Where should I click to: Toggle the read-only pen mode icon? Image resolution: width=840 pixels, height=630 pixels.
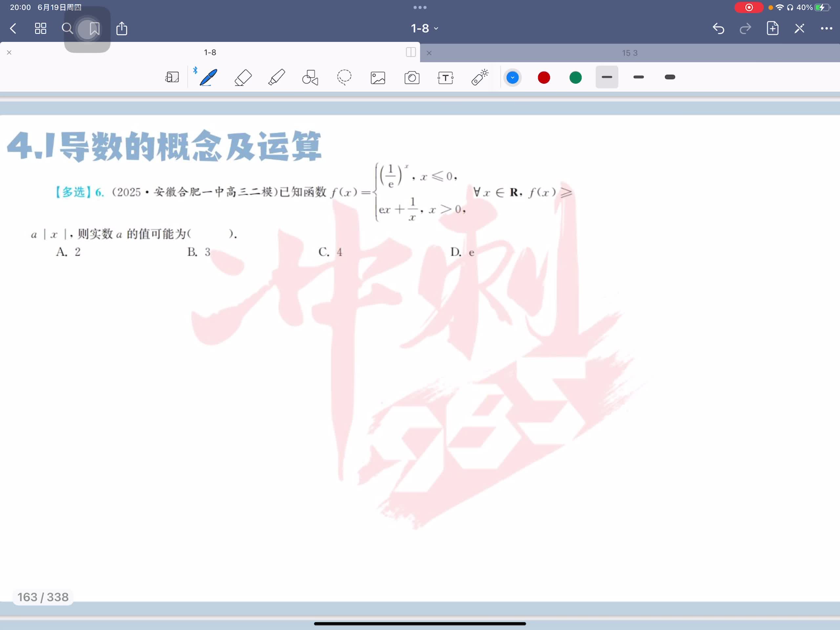(799, 29)
